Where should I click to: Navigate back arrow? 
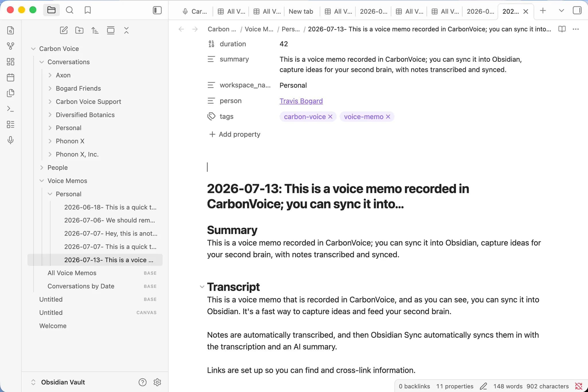(181, 29)
